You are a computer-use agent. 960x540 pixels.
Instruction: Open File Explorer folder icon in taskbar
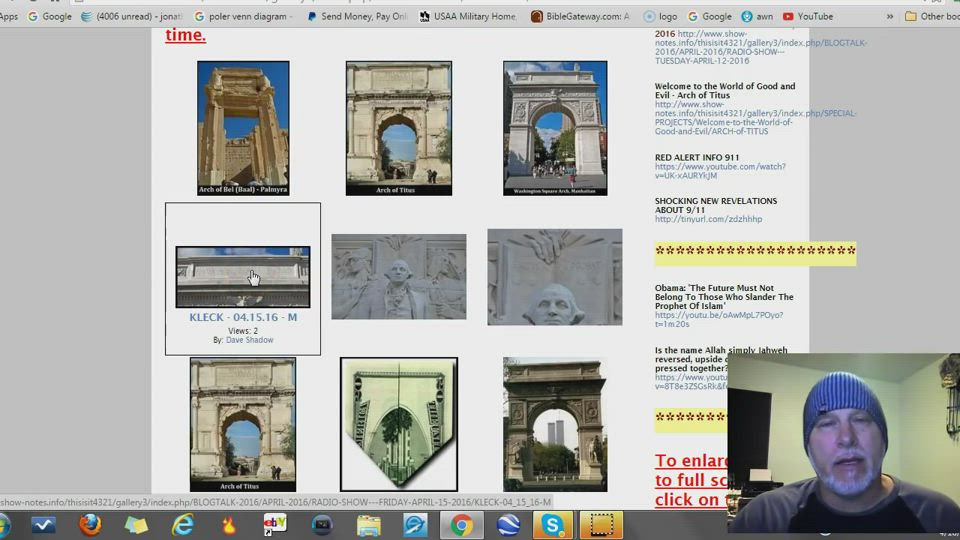pyautogui.click(x=368, y=525)
